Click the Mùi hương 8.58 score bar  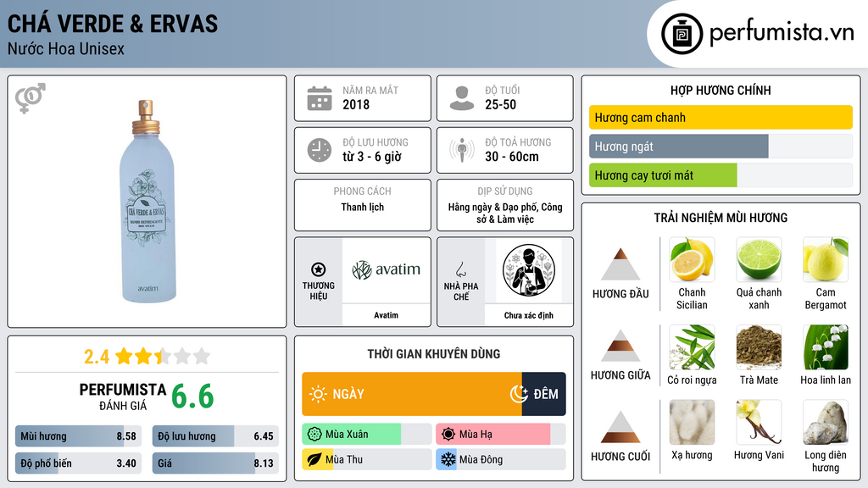(78, 436)
